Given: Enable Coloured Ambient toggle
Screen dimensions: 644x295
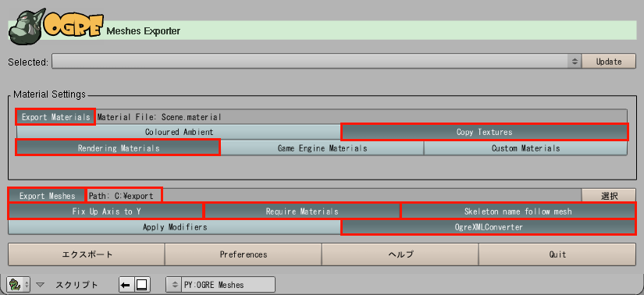Looking at the screenshot, I should tap(179, 133).
